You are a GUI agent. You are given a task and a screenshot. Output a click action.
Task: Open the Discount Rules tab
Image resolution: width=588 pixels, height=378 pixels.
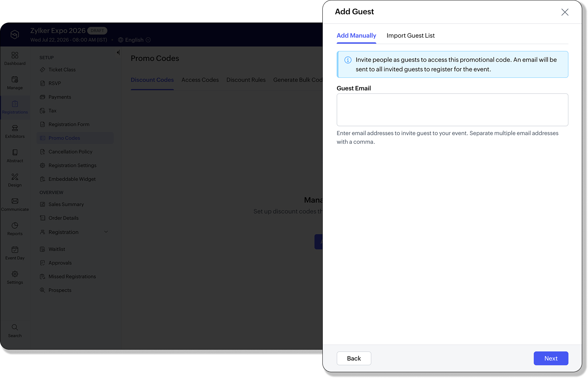(x=246, y=80)
